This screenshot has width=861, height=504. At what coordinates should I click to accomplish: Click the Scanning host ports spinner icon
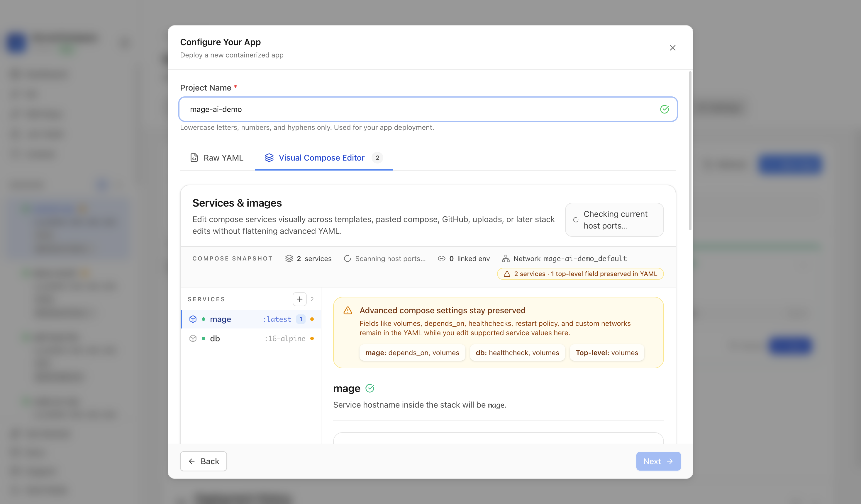(x=347, y=258)
